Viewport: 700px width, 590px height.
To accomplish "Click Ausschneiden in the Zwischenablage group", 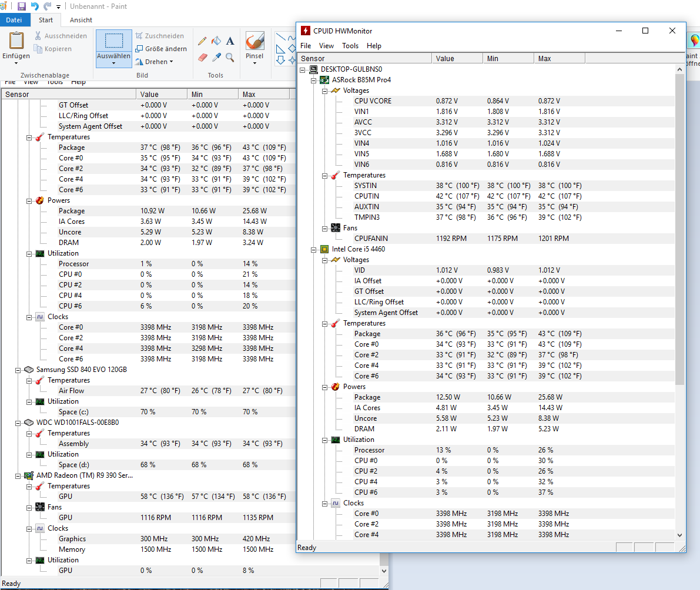I will coord(61,36).
